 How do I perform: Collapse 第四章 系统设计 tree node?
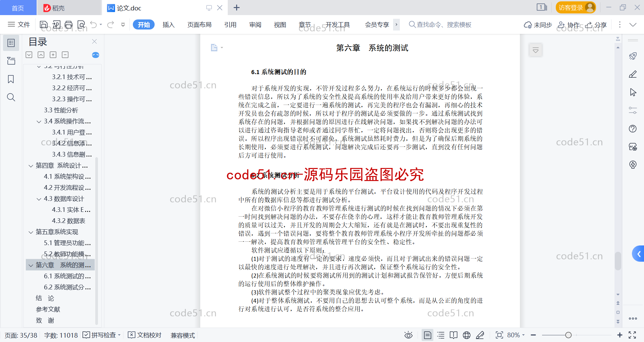(31, 166)
